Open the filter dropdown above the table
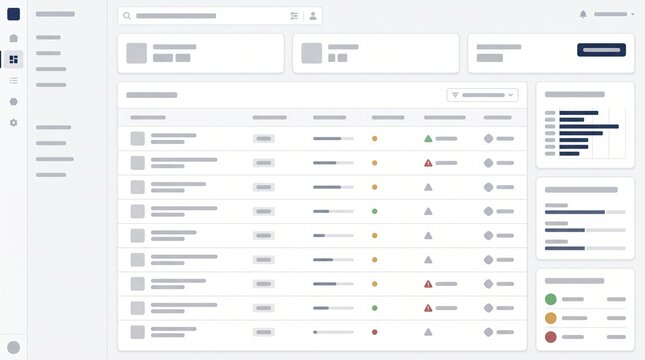 (x=483, y=95)
